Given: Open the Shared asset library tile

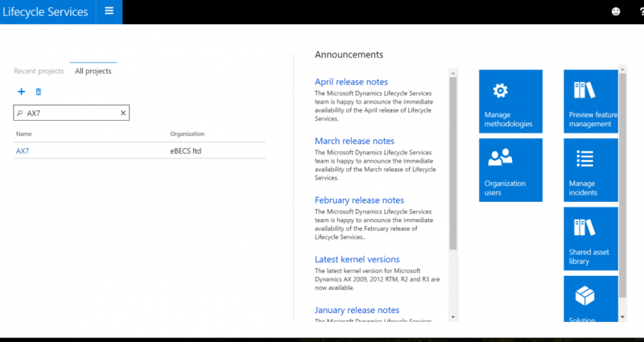Looking at the screenshot, I should [x=591, y=238].
